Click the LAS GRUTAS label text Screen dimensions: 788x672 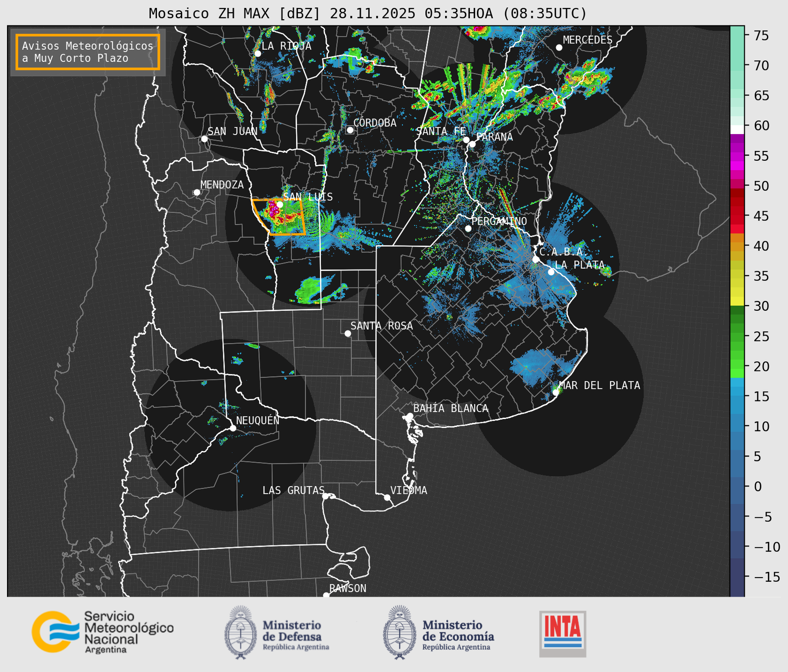pos(293,490)
